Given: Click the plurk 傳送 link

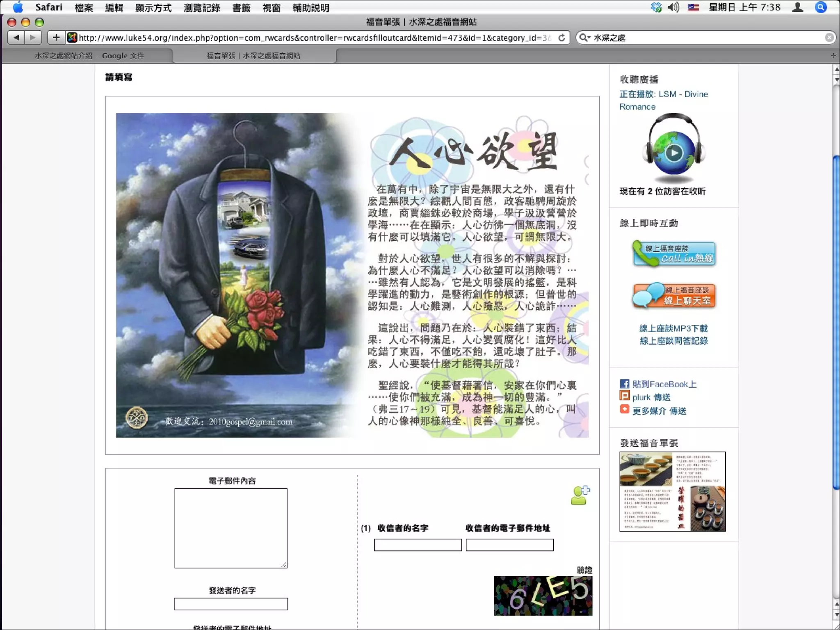Looking at the screenshot, I should point(651,397).
